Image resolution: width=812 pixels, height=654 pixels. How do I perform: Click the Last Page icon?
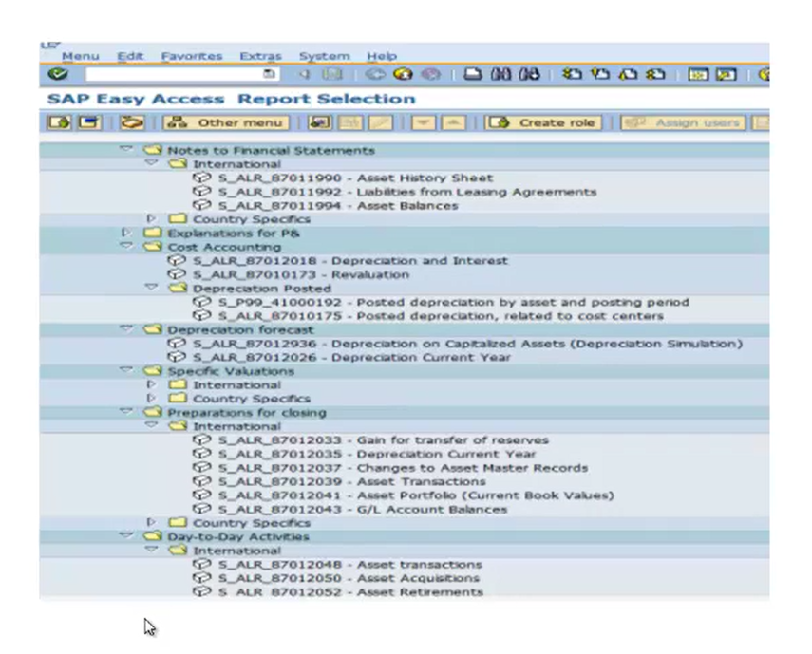click(655, 74)
